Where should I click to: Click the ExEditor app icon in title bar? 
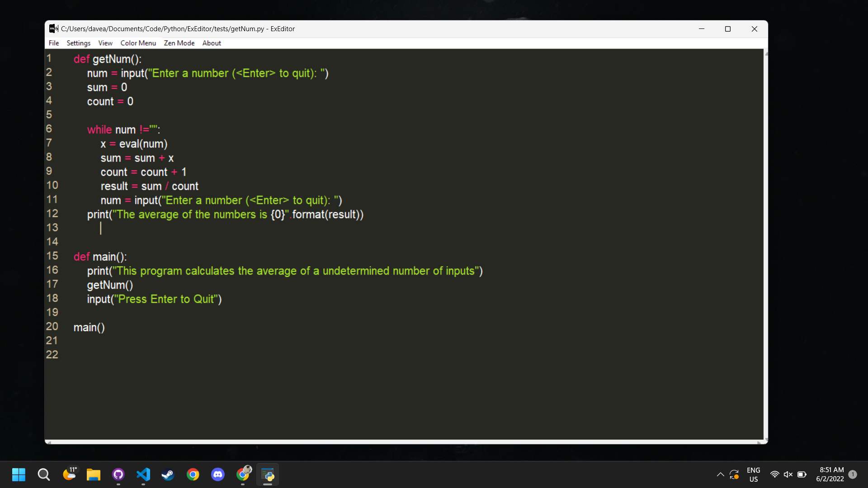pyautogui.click(x=54, y=28)
